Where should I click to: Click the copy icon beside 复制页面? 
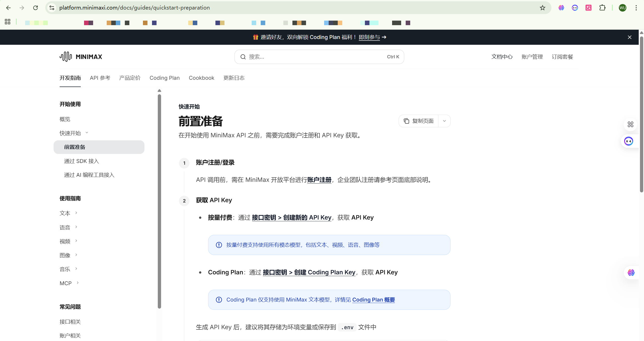[406, 121]
